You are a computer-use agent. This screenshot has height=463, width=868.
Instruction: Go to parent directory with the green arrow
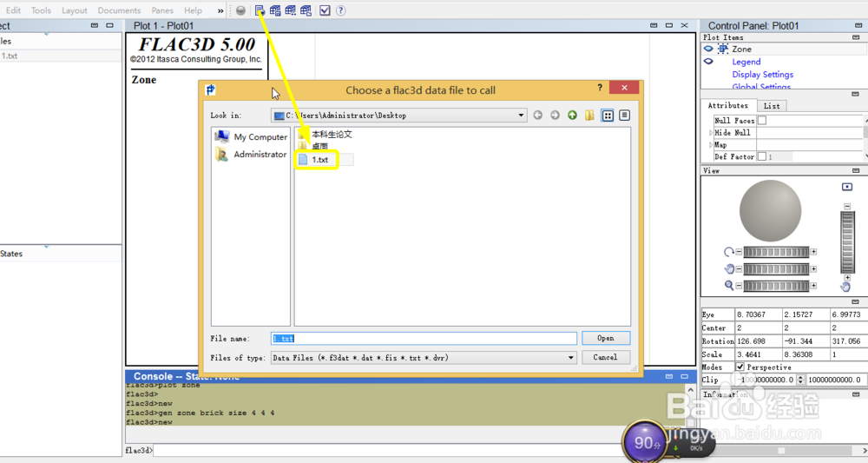click(x=572, y=116)
